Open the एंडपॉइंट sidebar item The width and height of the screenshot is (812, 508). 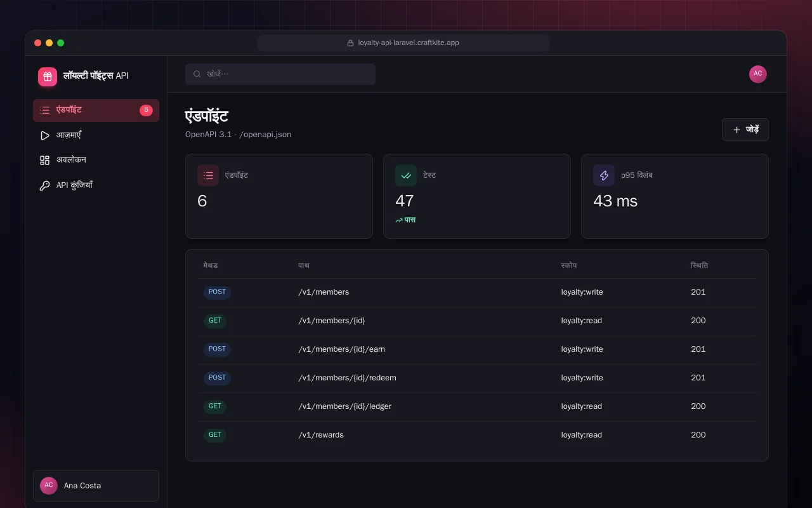pos(96,110)
